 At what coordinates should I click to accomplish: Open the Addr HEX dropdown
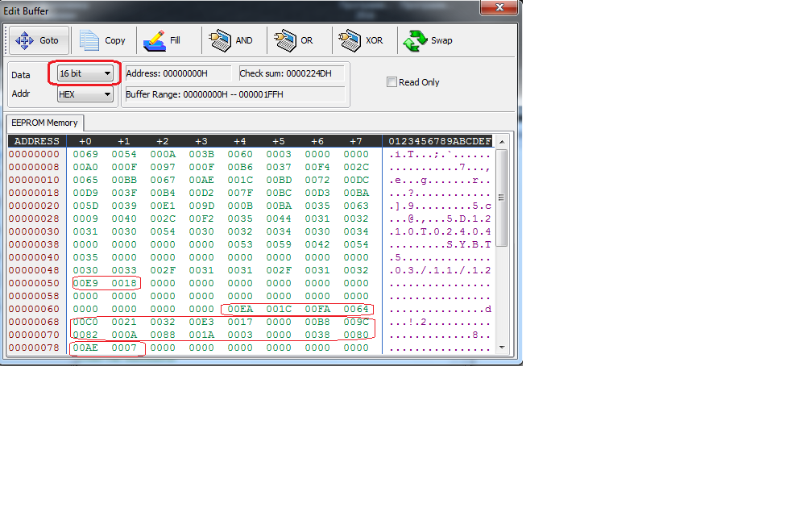[107, 94]
